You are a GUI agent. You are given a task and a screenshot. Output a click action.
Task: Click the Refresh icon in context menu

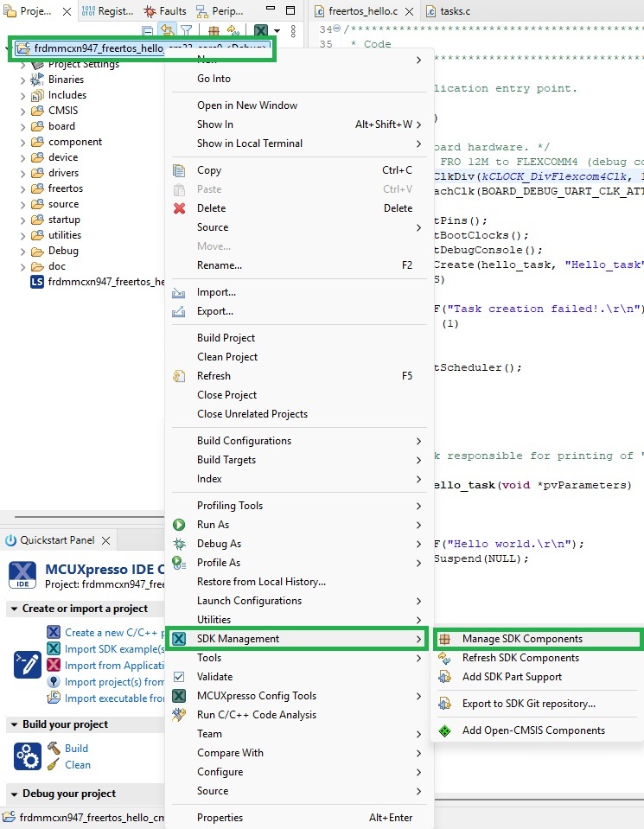click(179, 376)
